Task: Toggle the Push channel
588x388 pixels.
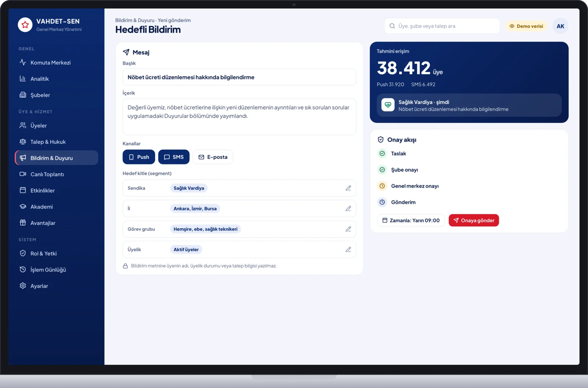Action: [x=139, y=157]
